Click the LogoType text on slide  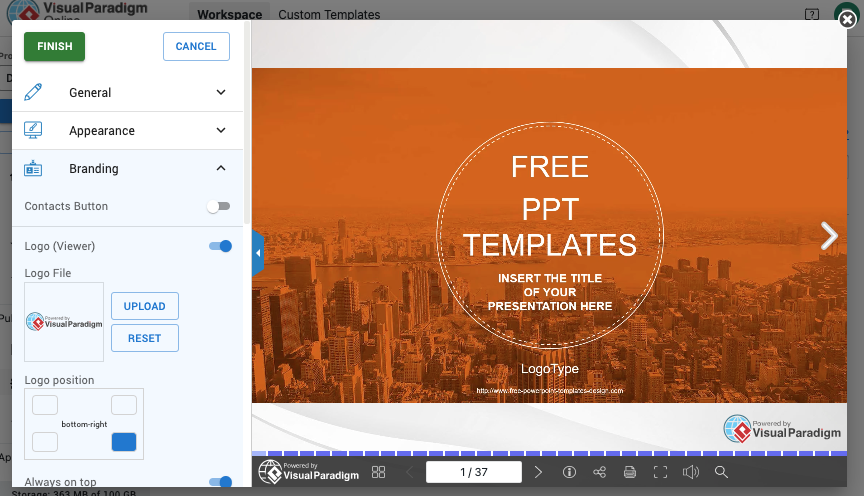point(549,369)
